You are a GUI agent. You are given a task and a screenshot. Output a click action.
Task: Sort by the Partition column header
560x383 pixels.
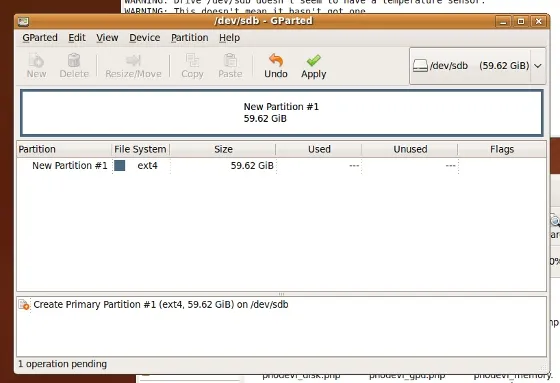64,149
